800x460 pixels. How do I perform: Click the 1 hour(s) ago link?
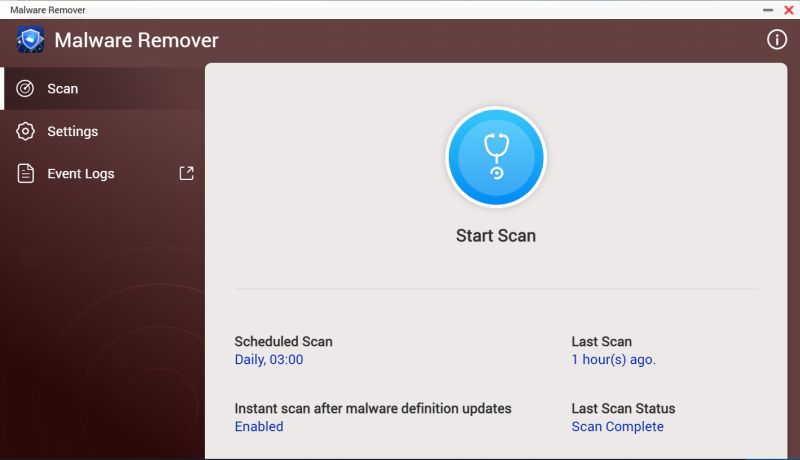tap(613, 360)
